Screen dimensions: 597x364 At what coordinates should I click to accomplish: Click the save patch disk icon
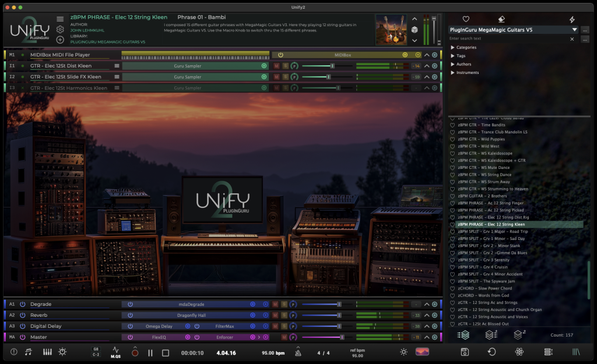tap(465, 352)
